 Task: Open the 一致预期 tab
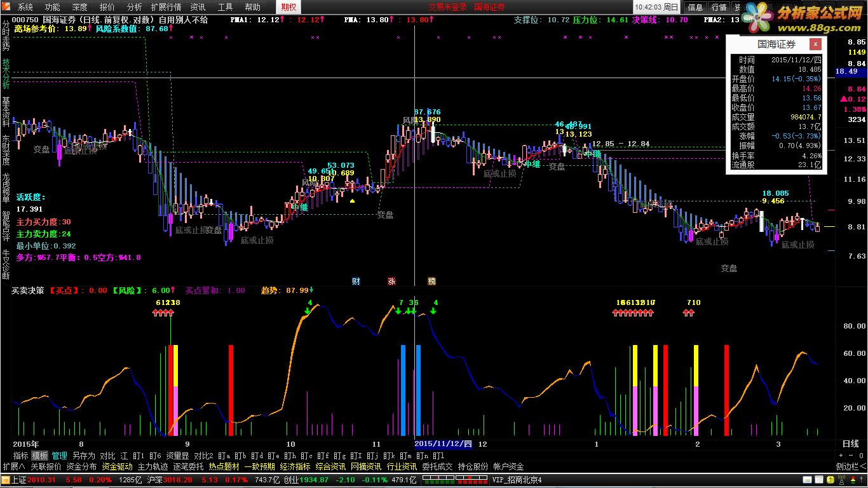[260, 466]
